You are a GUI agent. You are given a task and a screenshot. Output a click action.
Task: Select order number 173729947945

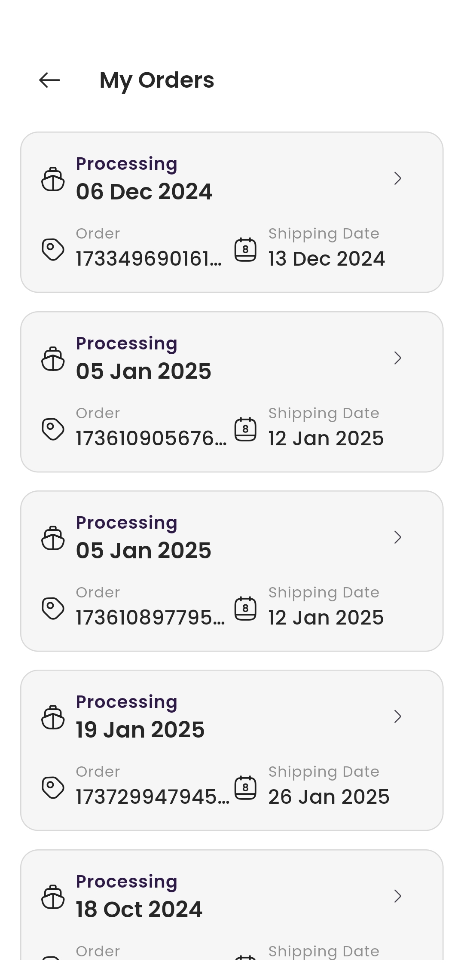click(153, 797)
